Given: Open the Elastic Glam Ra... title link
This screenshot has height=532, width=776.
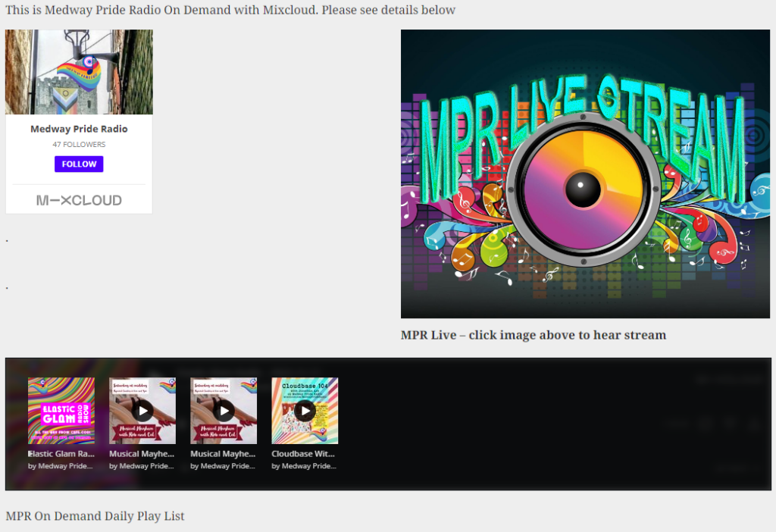Looking at the screenshot, I should [61, 454].
